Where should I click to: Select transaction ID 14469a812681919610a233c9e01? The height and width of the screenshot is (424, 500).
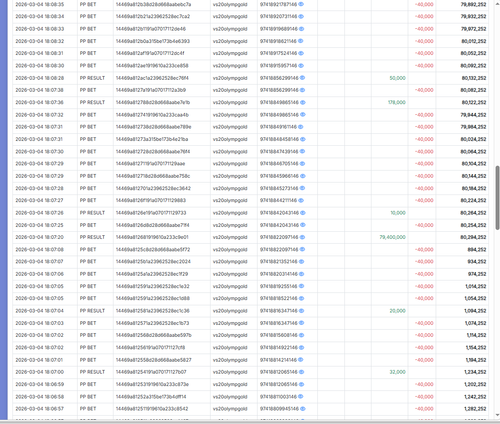coord(152,237)
